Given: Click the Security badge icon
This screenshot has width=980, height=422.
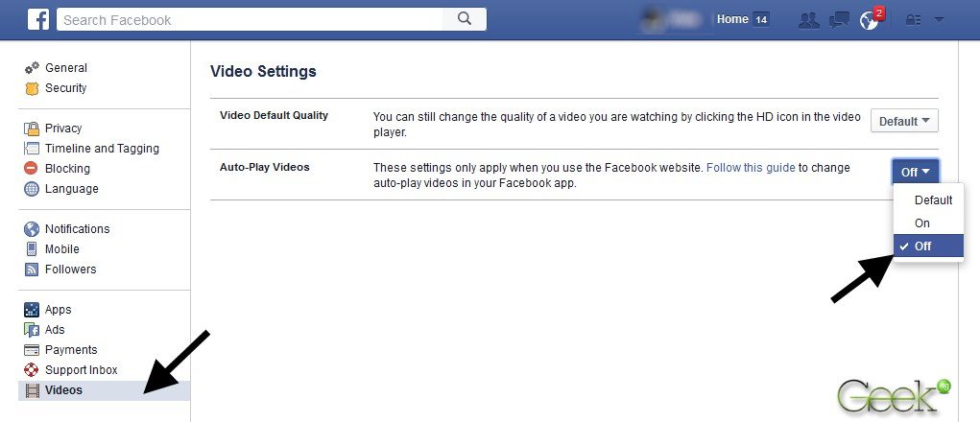Looking at the screenshot, I should tap(32, 88).
